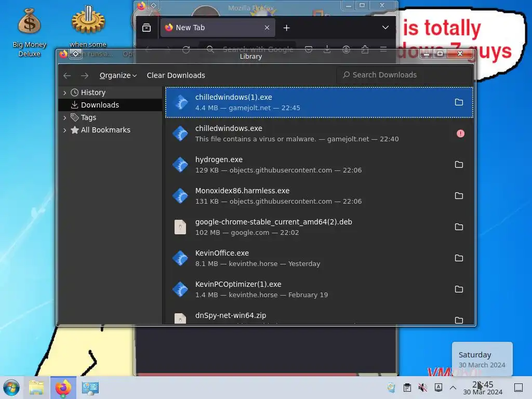Open file manager from taskbar
The height and width of the screenshot is (399, 532).
tap(36, 388)
